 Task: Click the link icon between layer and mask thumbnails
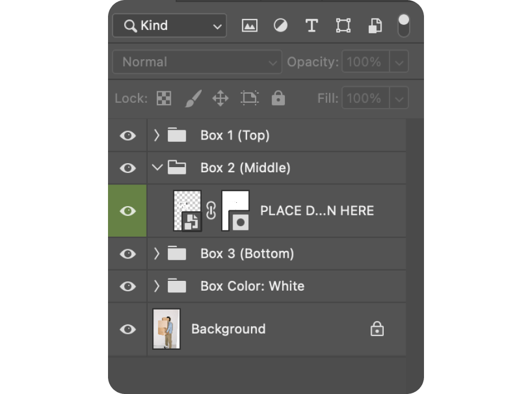click(x=211, y=210)
